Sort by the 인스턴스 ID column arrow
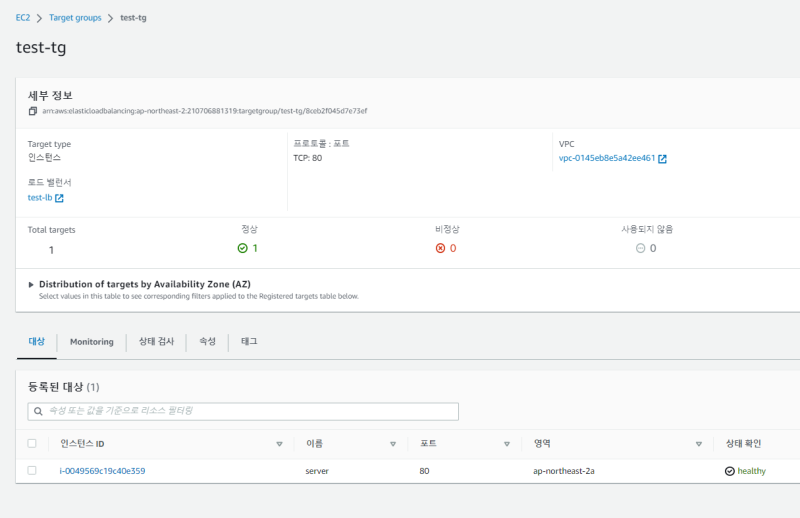Viewport: 800px width, 518px height. [279, 444]
